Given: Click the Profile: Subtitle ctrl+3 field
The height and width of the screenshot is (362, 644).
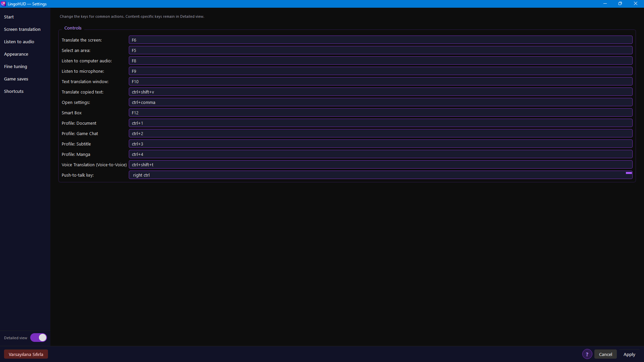Looking at the screenshot, I should coord(381,144).
